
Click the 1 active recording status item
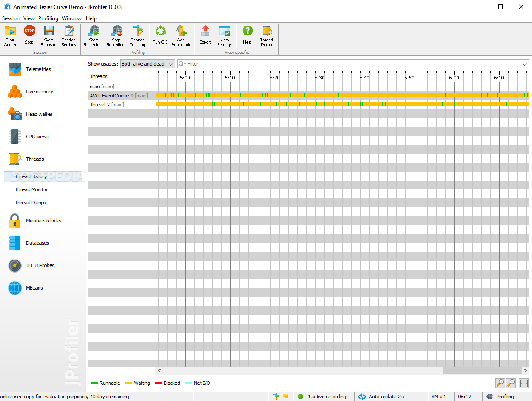click(323, 397)
